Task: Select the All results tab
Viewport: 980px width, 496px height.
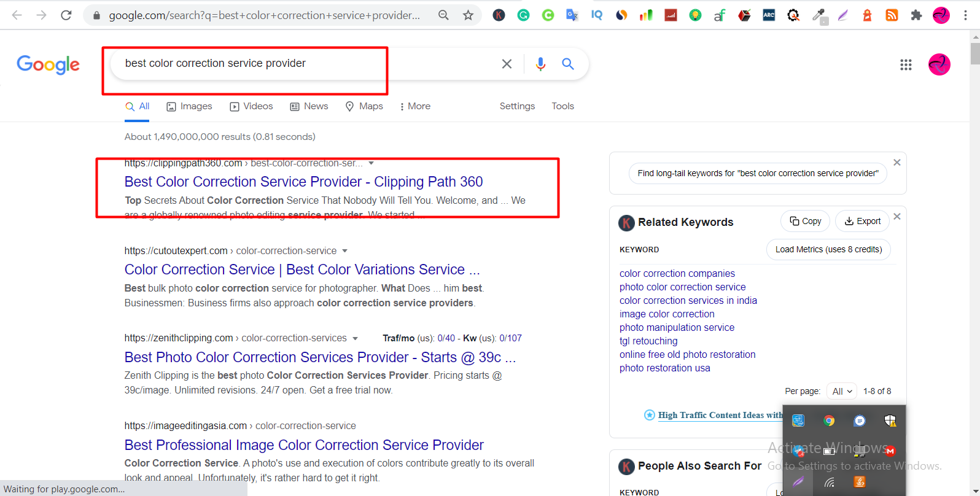Action: click(138, 106)
